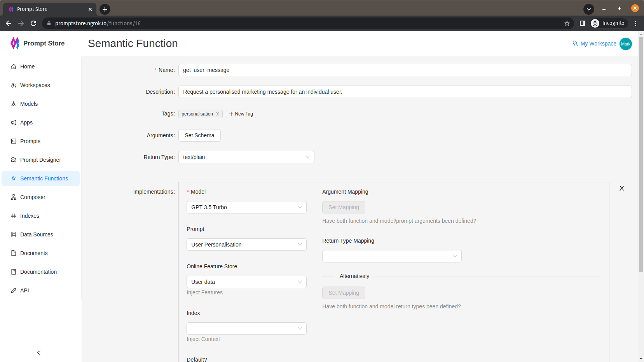
Task: Click the Indexes hash icon
Action: click(x=14, y=216)
